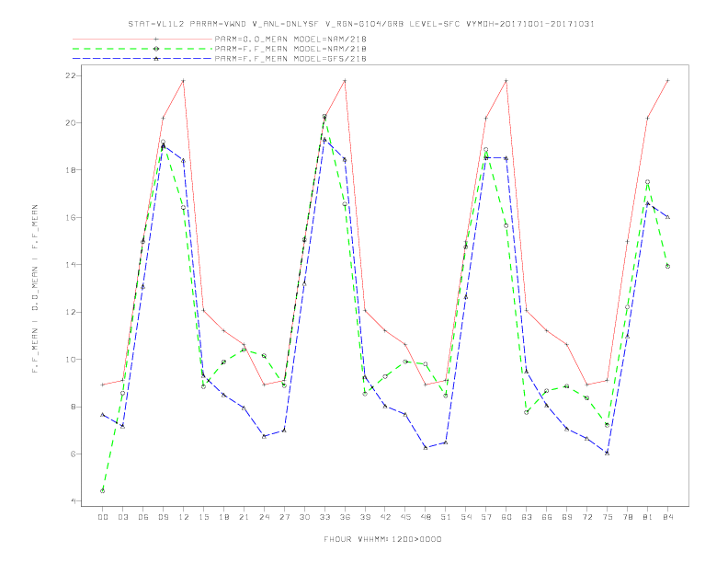Click y-axis value 22
The height and width of the screenshot is (563, 728).
point(71,75)
